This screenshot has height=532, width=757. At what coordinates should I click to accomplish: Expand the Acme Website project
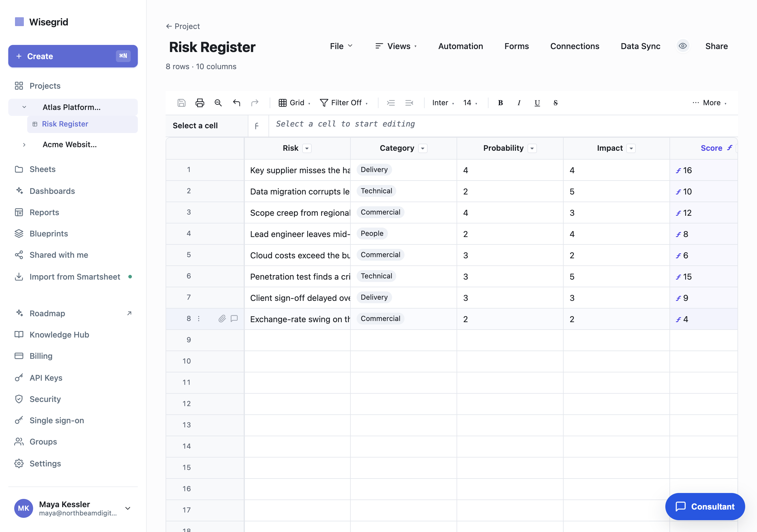point(24,145)
